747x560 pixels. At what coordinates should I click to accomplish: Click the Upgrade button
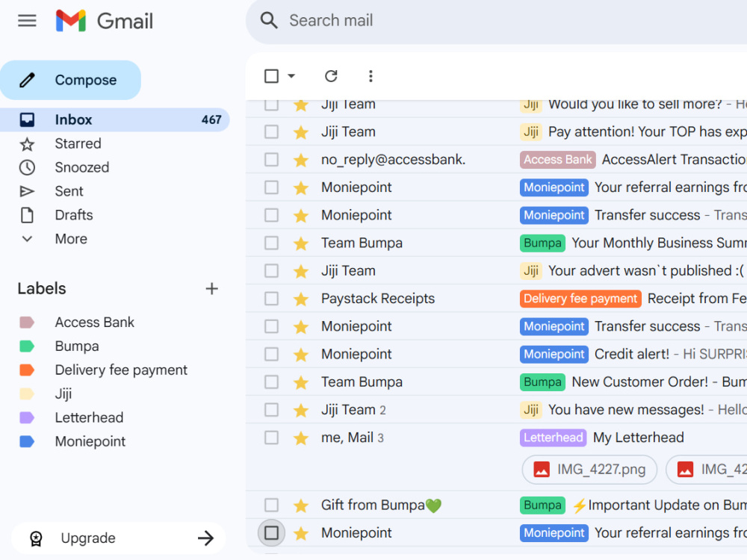[119, 538]
